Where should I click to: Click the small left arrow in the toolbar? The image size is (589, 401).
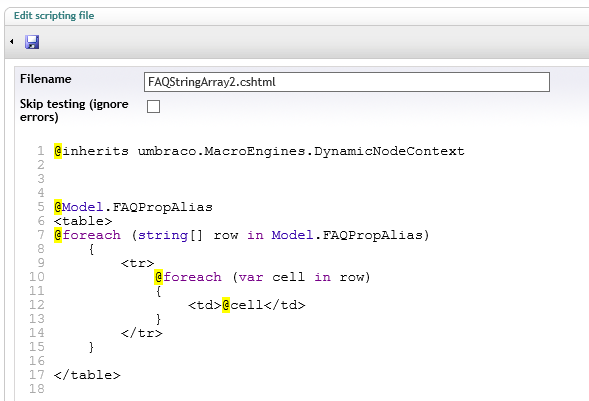coord(12,42)
